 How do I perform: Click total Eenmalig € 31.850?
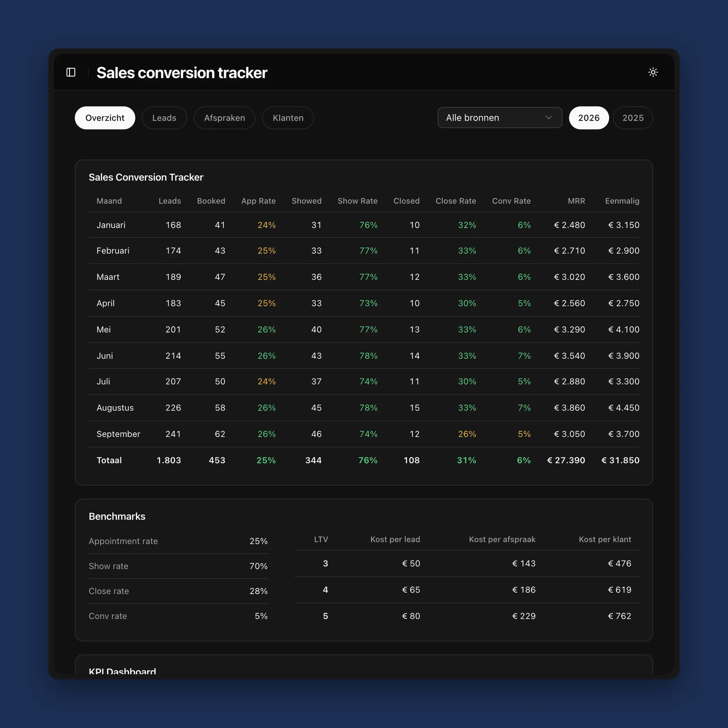tap(620, 460)
